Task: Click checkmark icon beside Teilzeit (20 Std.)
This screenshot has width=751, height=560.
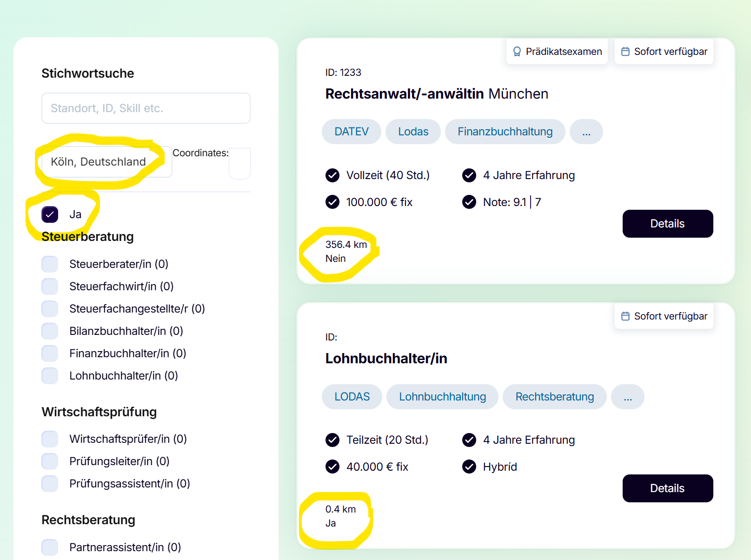Action: tap(332, 440)
